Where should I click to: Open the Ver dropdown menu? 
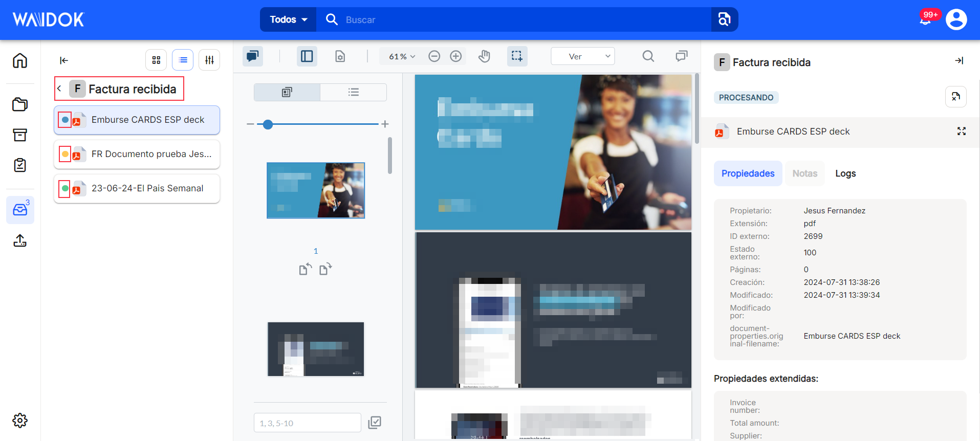583,56
